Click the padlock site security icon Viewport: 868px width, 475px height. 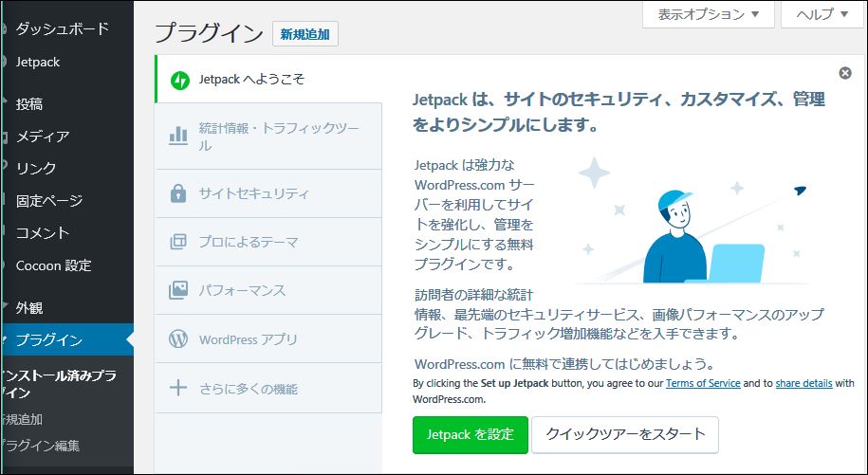coord(177,193)
